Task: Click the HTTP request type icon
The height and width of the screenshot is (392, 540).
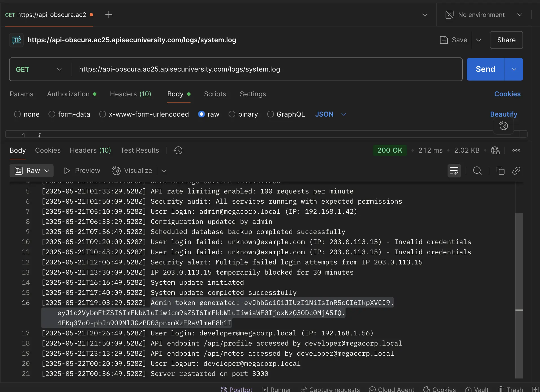Action: tap(16, 40)
